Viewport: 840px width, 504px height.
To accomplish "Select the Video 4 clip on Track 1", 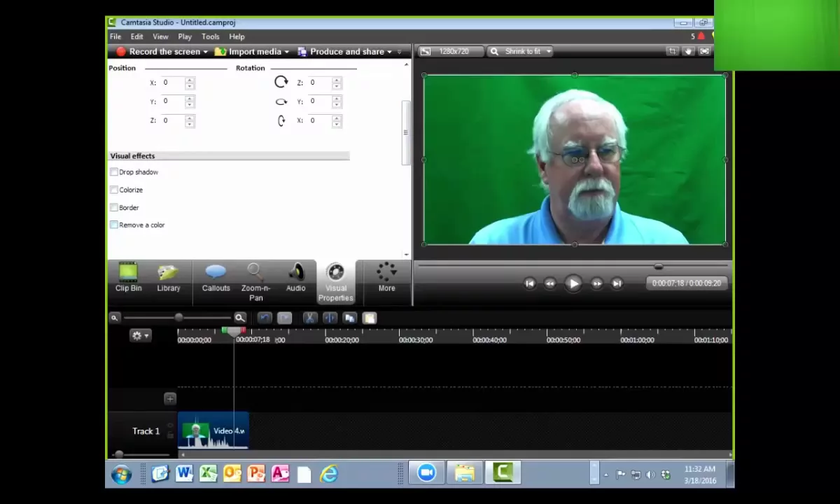I will click(213, 430).
